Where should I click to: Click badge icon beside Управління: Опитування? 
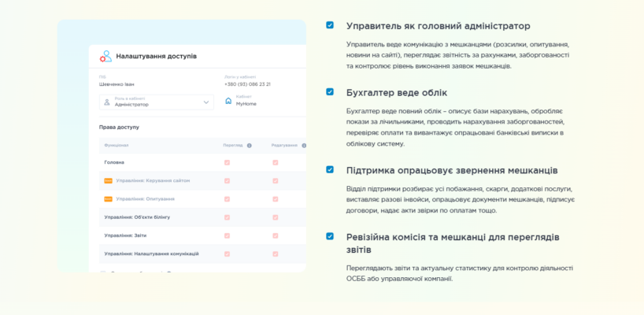[109, 198]
